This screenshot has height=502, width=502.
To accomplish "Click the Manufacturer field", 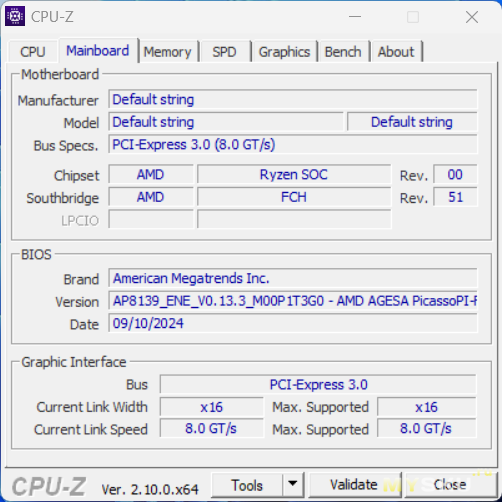I will (x=293, y=99).
